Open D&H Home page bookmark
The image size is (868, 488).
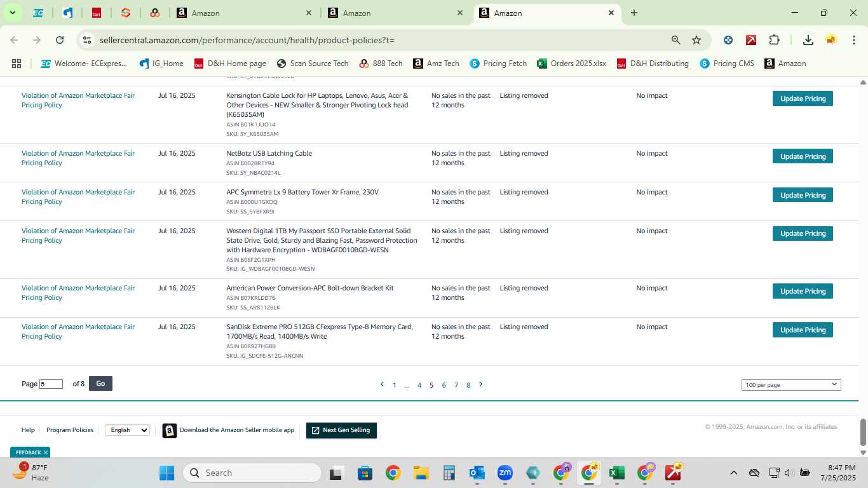230,64
